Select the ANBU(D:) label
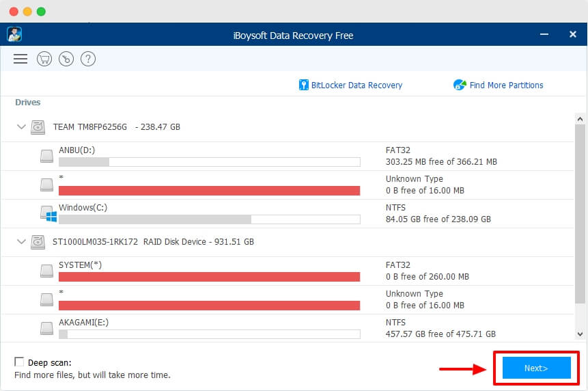Screen dimensions: 588x391 (77, 150)
